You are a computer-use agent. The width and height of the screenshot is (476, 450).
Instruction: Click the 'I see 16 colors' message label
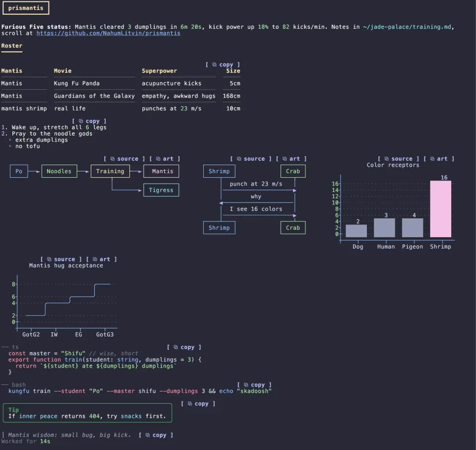[256, 209]
